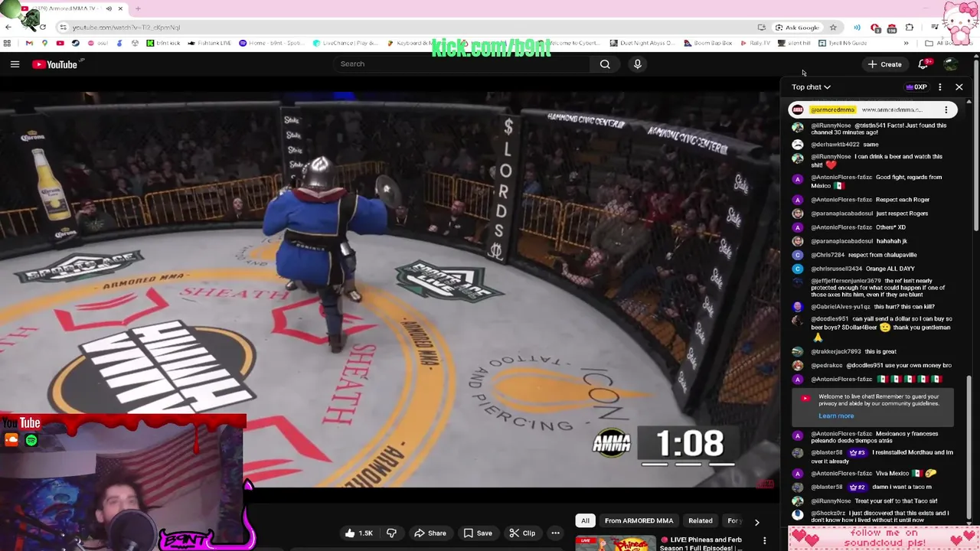This screenshot has width=980, height=551.
Task: Mute the tab via speaker icon
Action: pyautogui.click(x=108, y=8)
